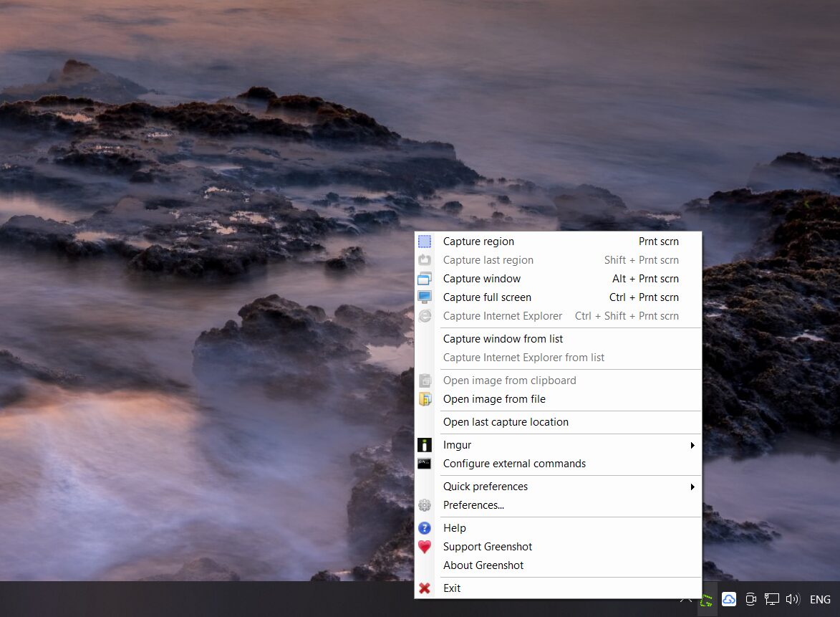Expand the Imgur submenu arrow
840x617 pixels.
692,445
